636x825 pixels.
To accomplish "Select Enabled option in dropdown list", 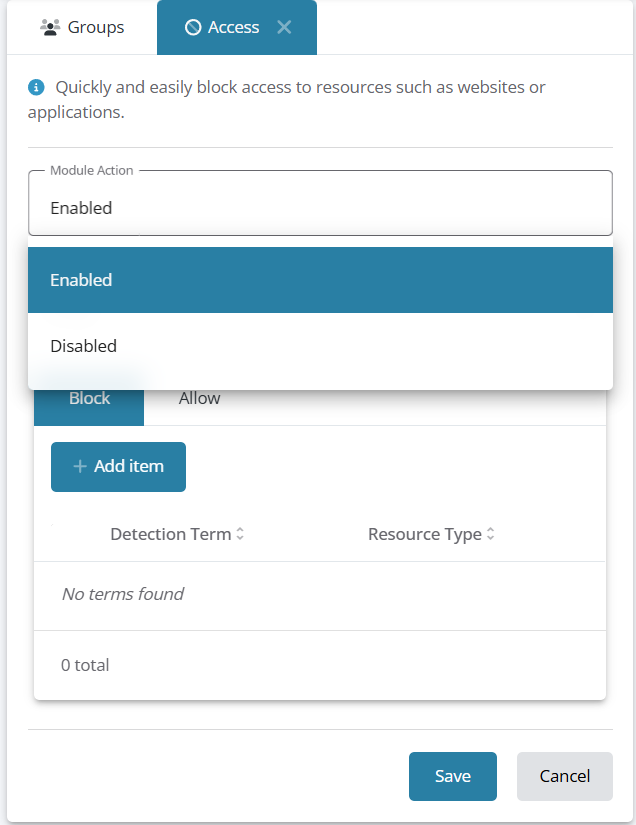I will tap(320, 280).
